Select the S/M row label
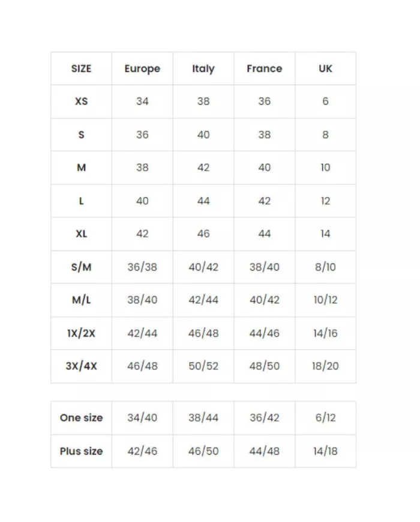The height and width of the screenshot is (522, 420). 81,267
